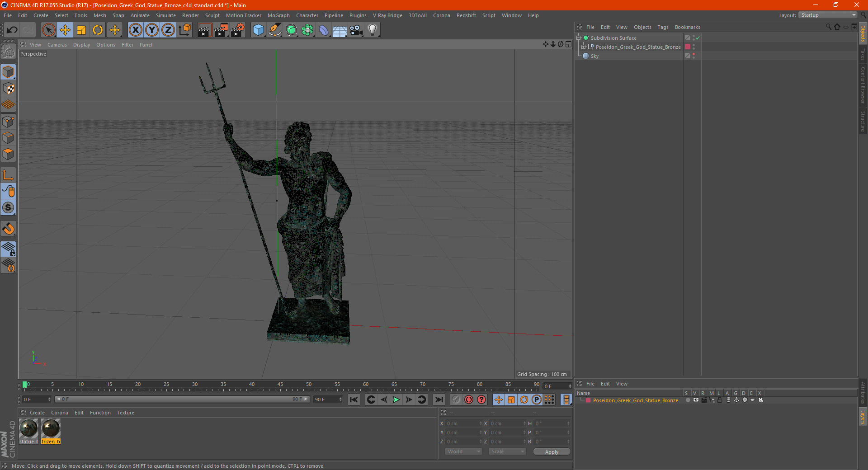The width and height of the screenshot is (868, 470).
Task: Expand the Poseidon_Greek_God_Statue_Bronze object
Action: point(584,47)
